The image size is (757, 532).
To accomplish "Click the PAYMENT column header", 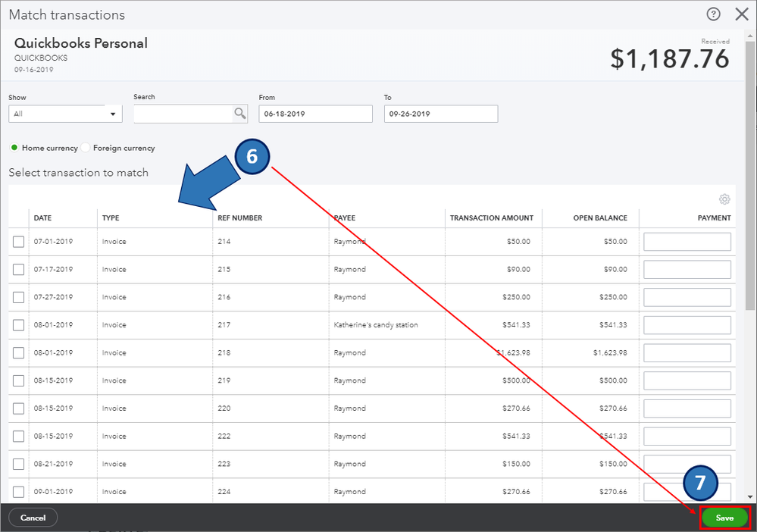I will (714, 217).
